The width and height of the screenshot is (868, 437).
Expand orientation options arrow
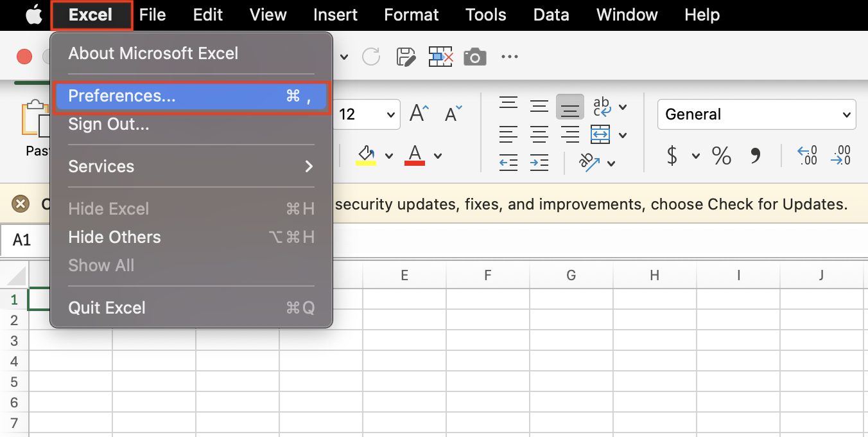coord(611,163)
